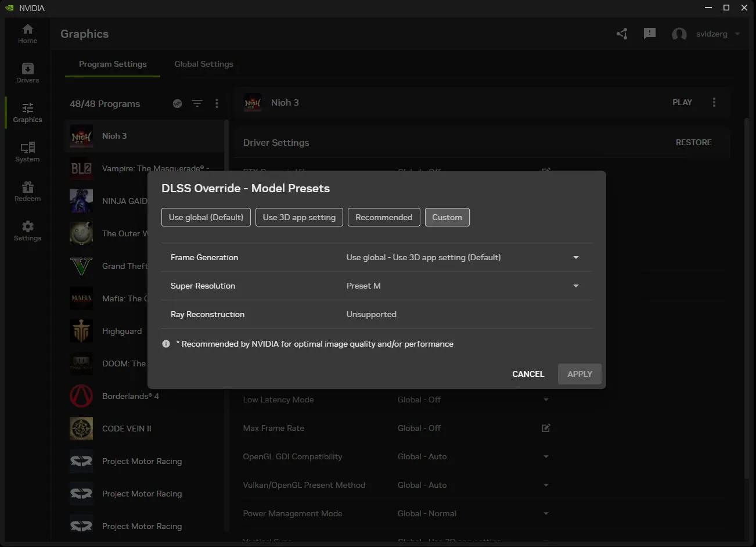Click the info icon beside the NVIDIA recommendation note
Image resolution: width=756 pixels, height=547 pixels.
[x=166, y=344]
